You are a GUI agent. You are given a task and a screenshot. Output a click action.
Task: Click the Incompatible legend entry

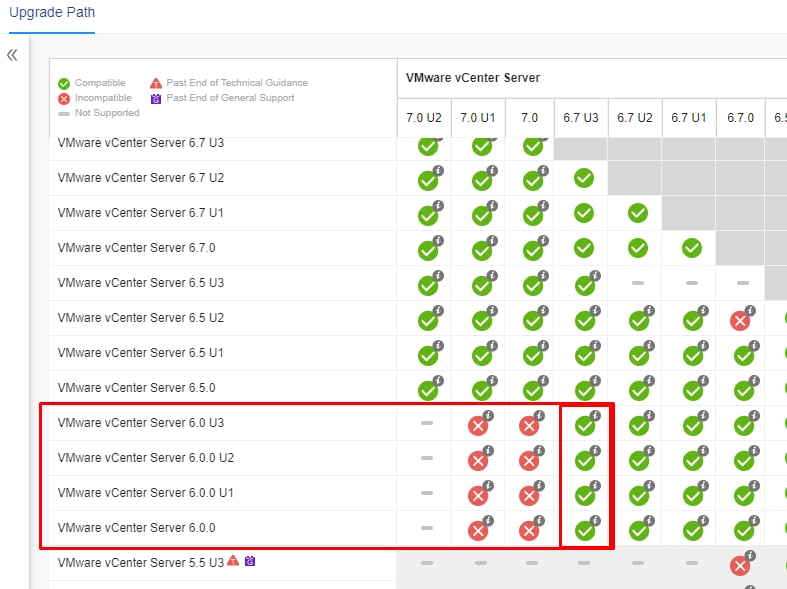point(95,98)
